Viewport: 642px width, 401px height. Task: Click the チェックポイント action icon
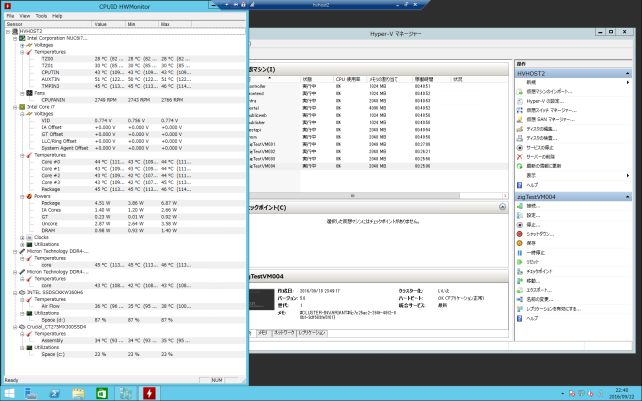coord(520,270)
